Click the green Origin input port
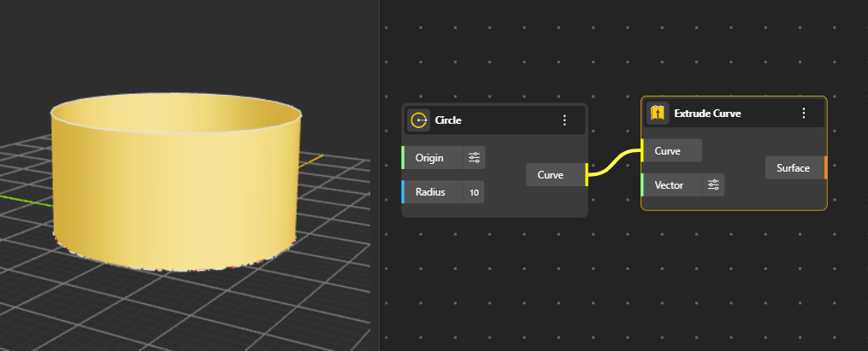The height and width of the screenshot is (351, 868). pyautogui.click(x=403, y=157)
